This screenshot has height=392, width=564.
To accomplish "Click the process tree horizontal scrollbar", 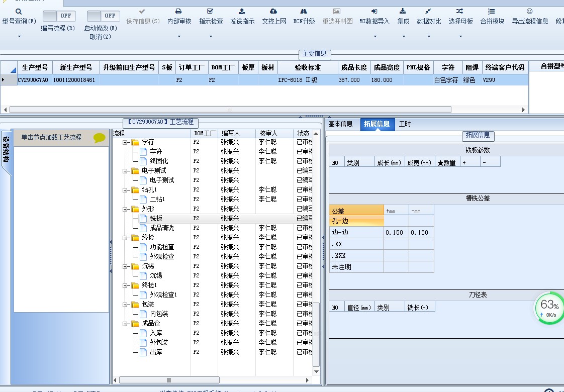I will point(169,380).
